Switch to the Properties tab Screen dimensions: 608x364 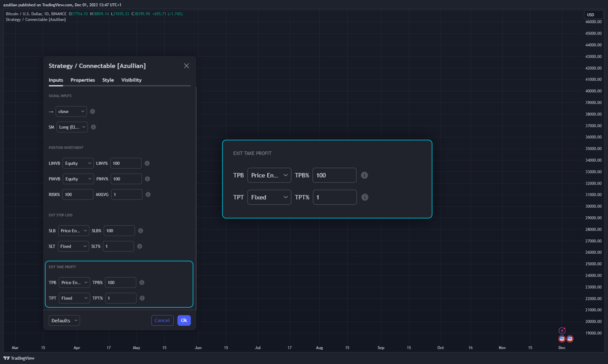[x=83, y=80]
